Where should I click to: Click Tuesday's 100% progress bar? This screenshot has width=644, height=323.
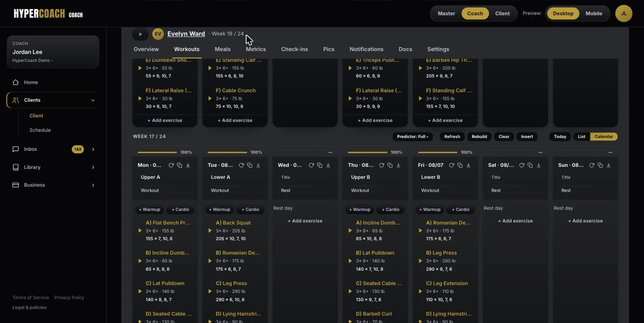(x=228, y=152)
